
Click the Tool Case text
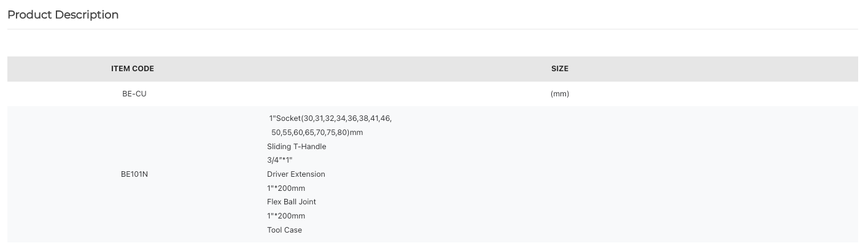[284, 230]
